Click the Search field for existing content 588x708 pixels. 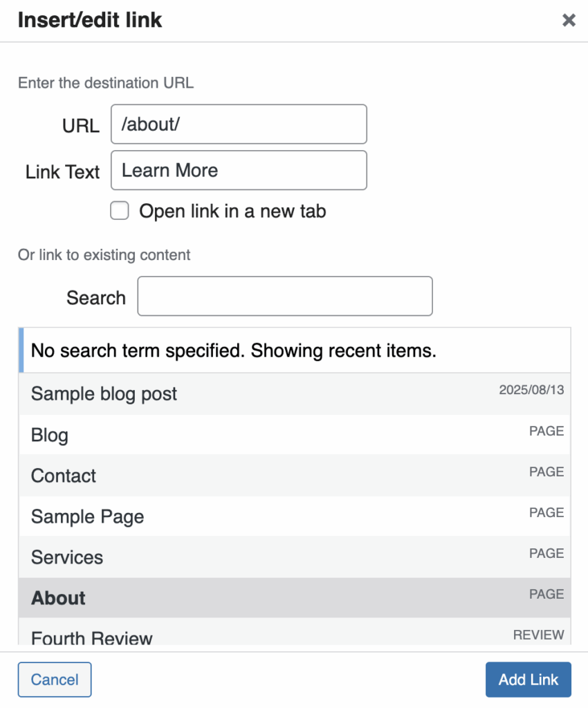click(x=284, y=296)
